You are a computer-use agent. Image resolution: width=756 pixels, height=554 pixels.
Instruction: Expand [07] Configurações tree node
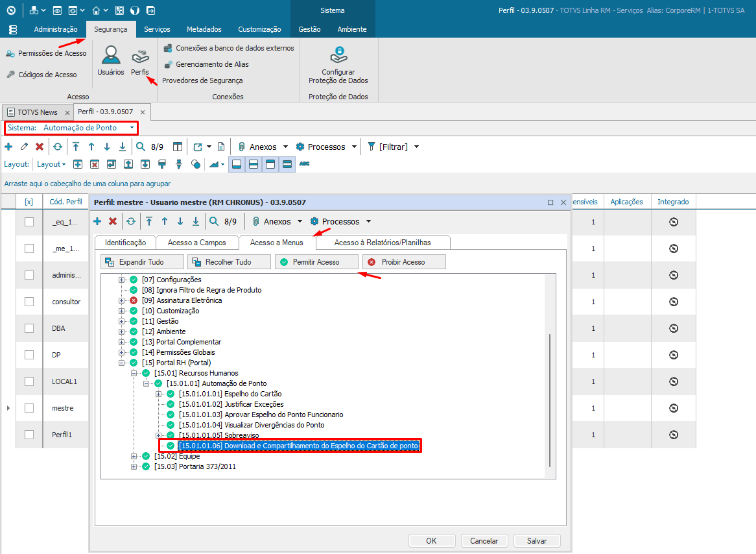(x=121, y=280)
